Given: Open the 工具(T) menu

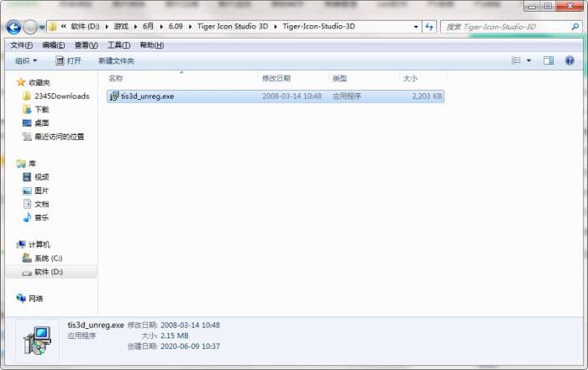Looking at the screenshot, I should coord(119,45).
